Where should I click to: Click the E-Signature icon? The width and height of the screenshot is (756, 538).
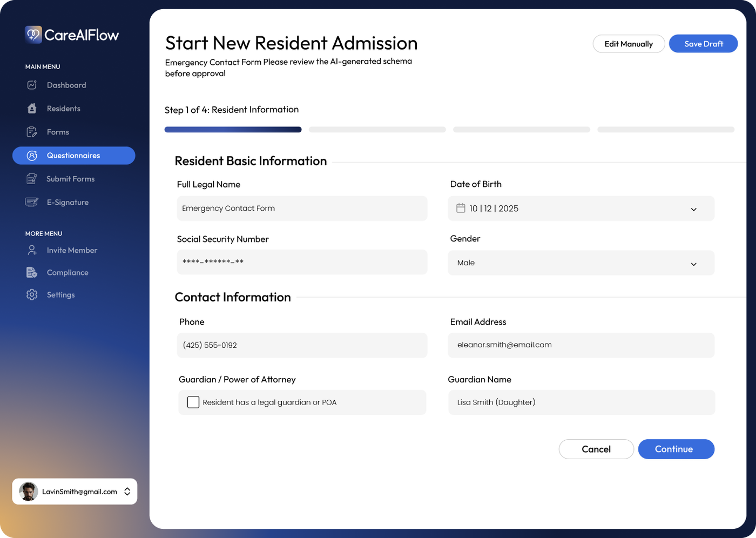(32, 202)
